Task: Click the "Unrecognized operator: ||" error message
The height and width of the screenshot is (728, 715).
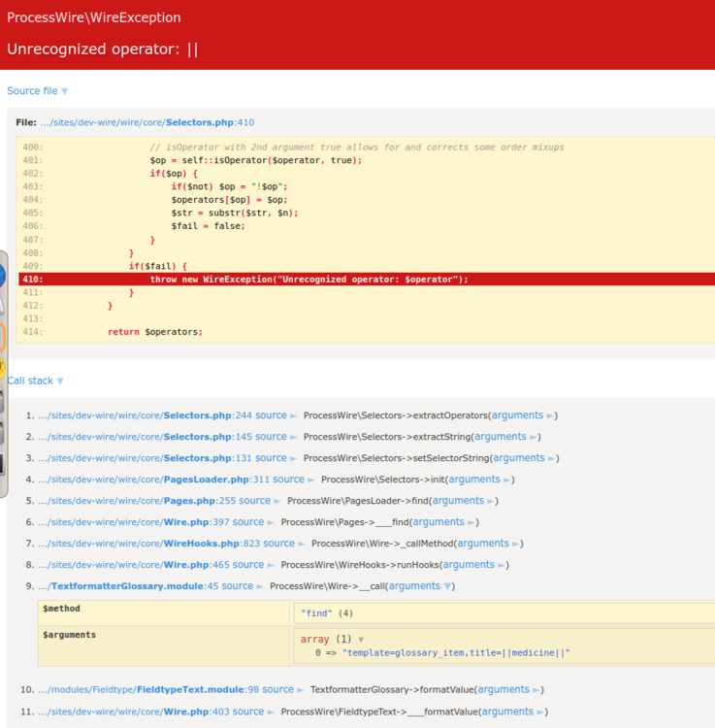Action: point(103,50)
